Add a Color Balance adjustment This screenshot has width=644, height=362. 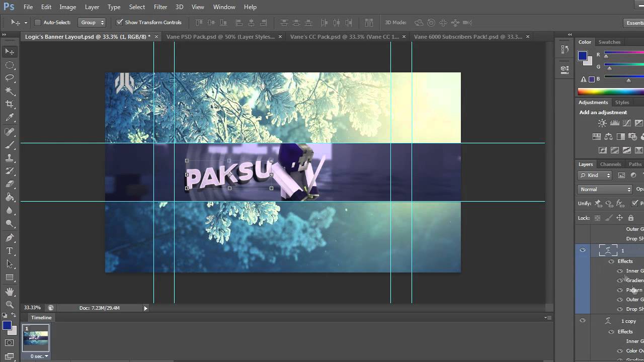(x=608, y=136)
